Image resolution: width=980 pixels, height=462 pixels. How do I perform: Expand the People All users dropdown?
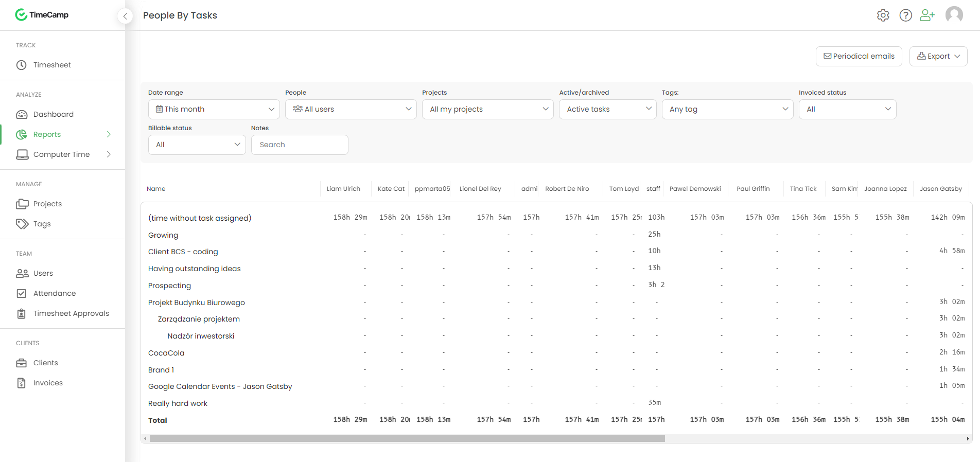351,109
